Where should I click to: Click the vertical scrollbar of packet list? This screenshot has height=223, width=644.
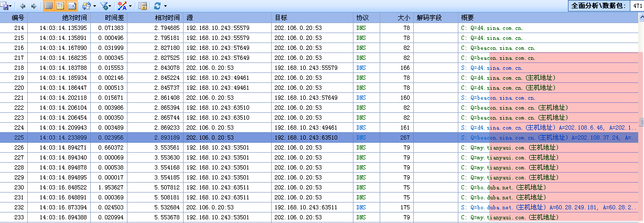(x=641, y=121)
